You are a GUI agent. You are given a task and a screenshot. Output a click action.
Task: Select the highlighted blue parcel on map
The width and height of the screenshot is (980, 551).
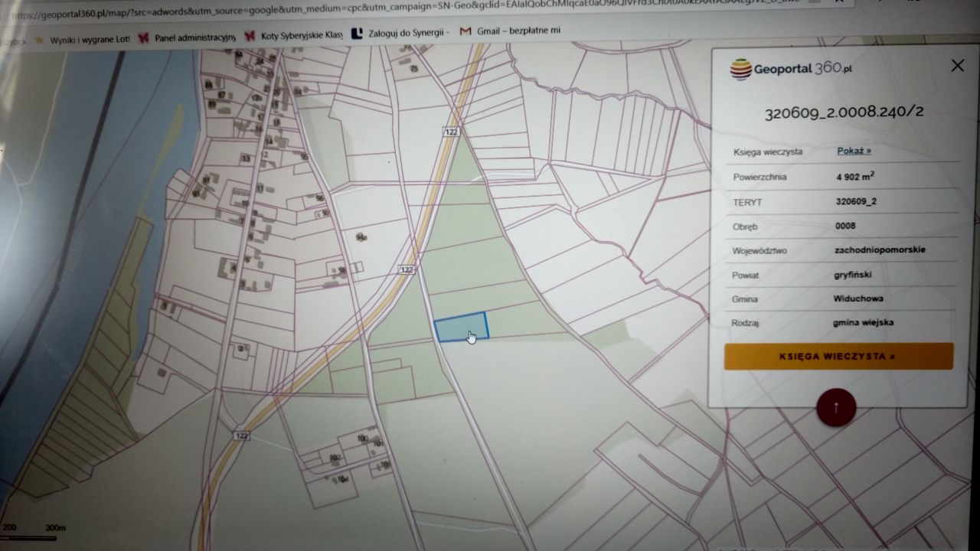pos(459,326)
